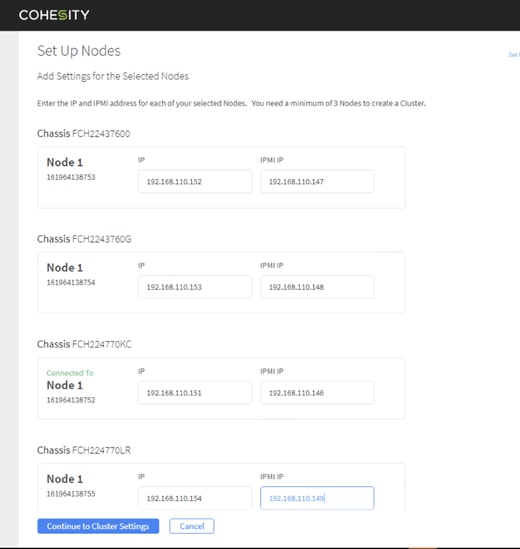Click Continue to Cluster Settings button

[98, 526]
